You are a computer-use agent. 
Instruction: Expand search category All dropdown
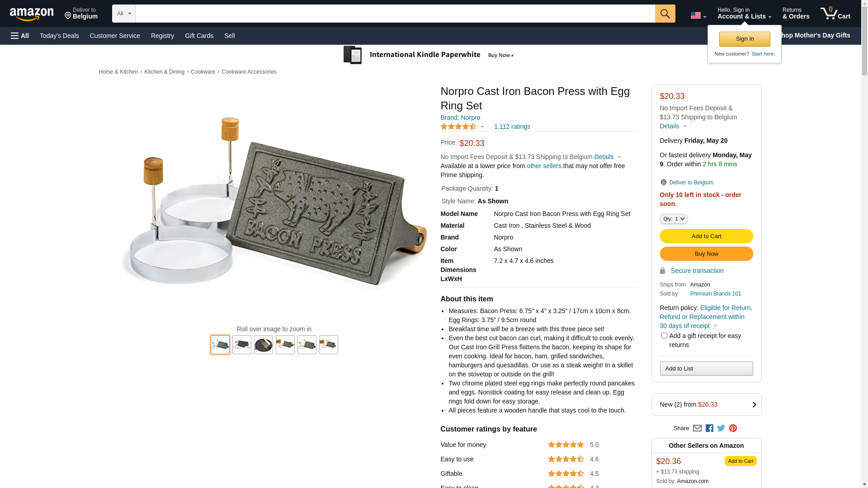tap(123, 14)
